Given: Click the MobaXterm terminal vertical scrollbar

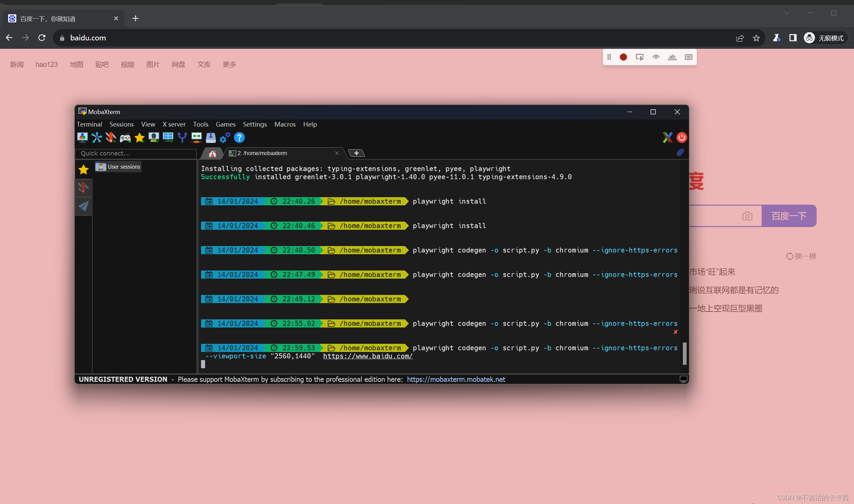Looking at the screenshot, I should (685, 353).
